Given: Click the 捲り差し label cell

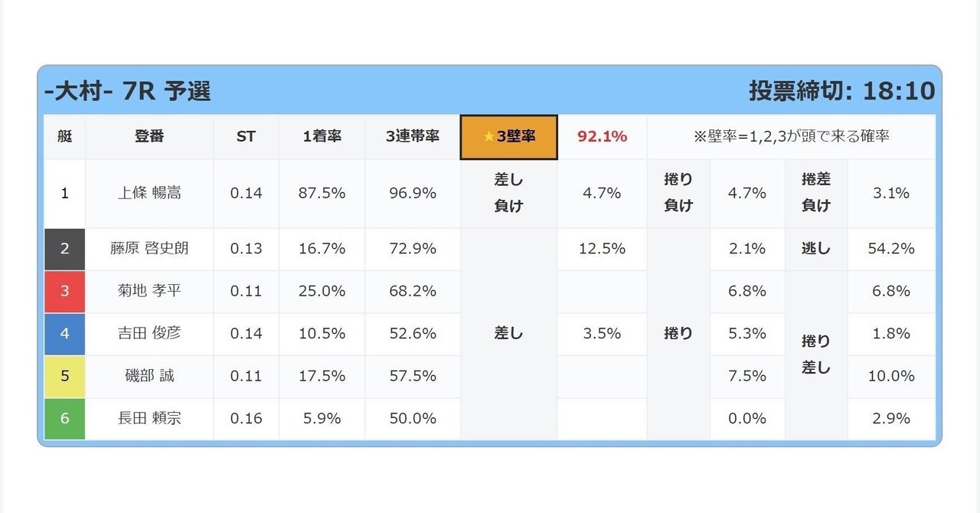Looking at the screenshot, I should pos(815,355).
